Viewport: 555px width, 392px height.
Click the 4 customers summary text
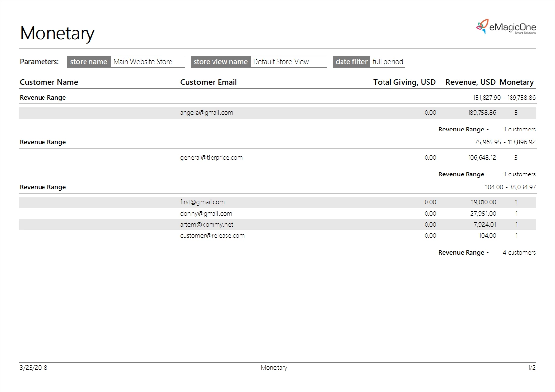pos(519,253)
